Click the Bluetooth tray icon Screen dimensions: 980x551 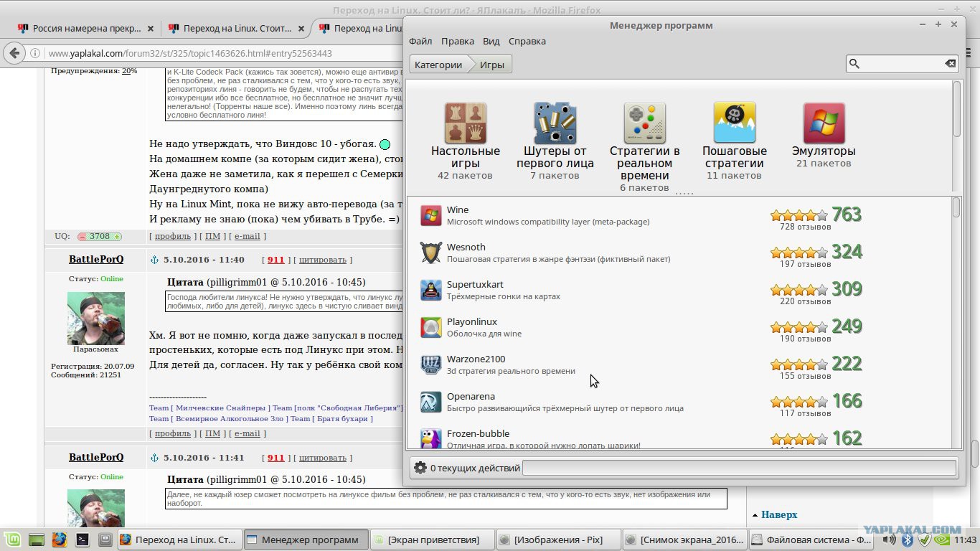[908, 540]
